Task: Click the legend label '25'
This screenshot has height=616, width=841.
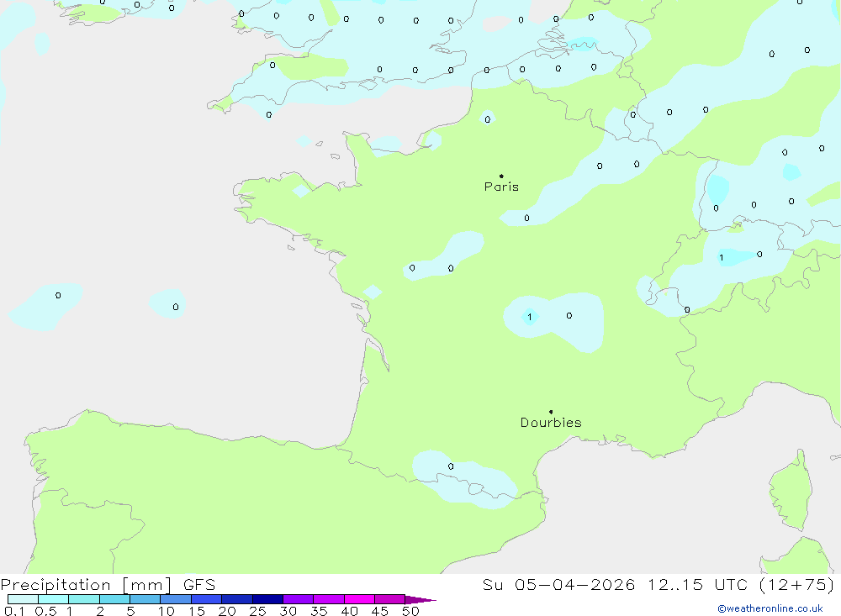Action: tap(257, 611)
